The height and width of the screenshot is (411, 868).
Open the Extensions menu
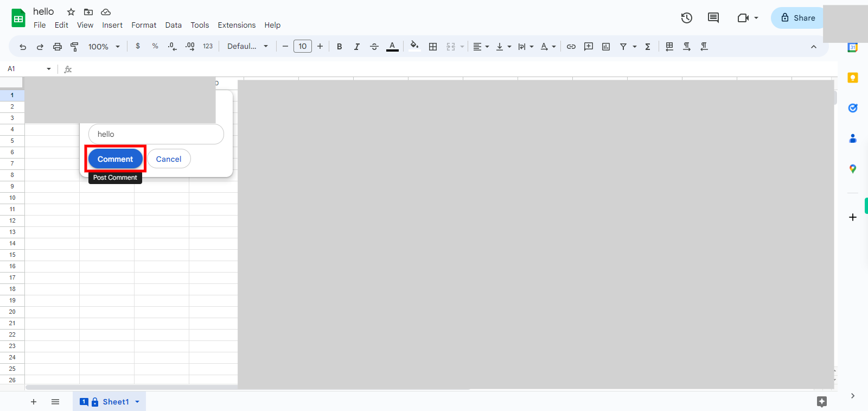tap(237, 25)
